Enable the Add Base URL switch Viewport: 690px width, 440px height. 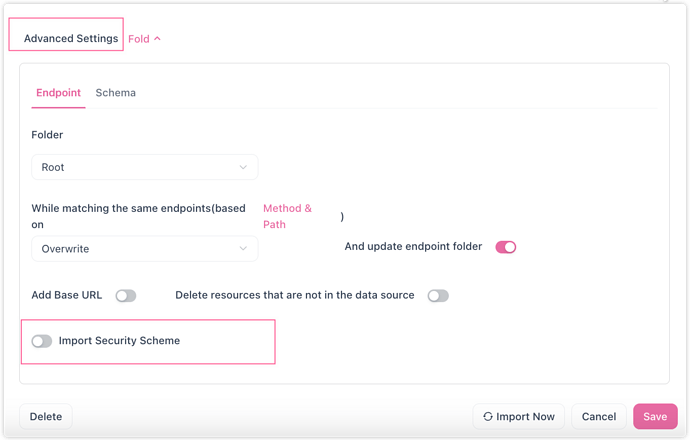(126, 296)
